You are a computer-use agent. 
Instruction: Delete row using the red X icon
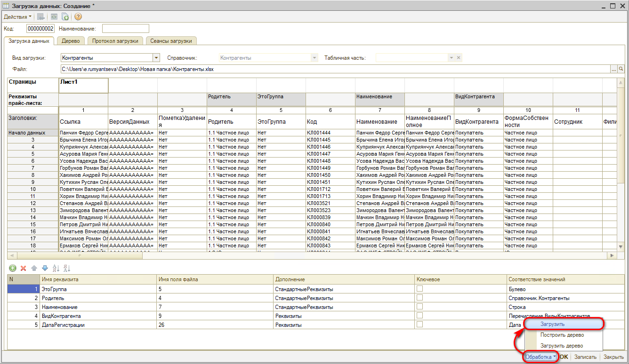click(x=23, y=268)
